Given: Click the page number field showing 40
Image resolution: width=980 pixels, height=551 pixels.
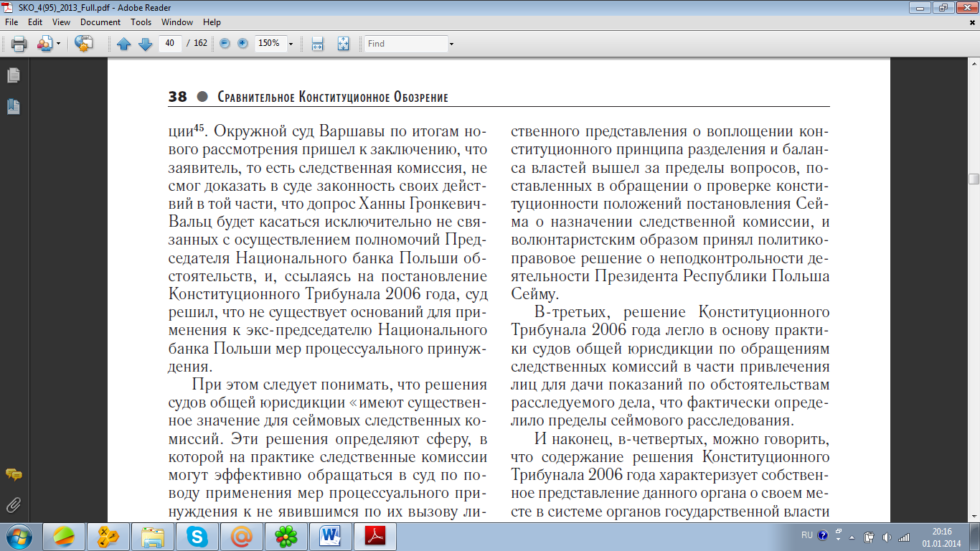Looking at the screenshot, I should point(170,43).
